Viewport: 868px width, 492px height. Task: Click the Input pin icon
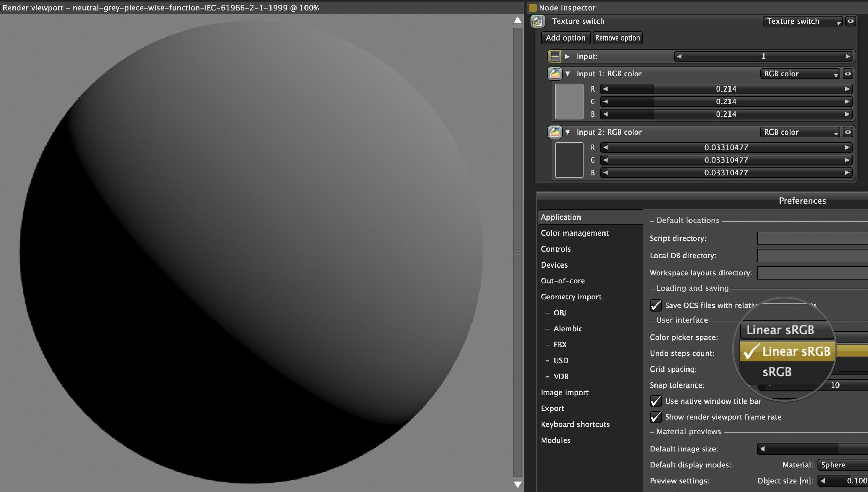pyautogui.click(x=554, y=56)
